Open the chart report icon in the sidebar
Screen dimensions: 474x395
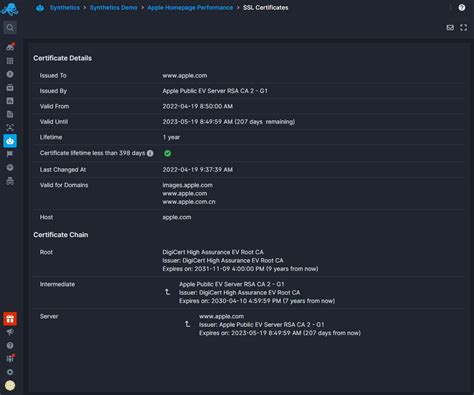[10, 101]
